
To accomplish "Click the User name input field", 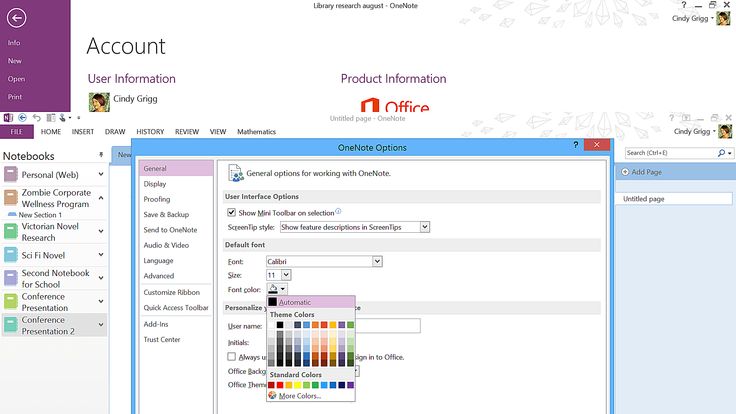I will [343, 326].
